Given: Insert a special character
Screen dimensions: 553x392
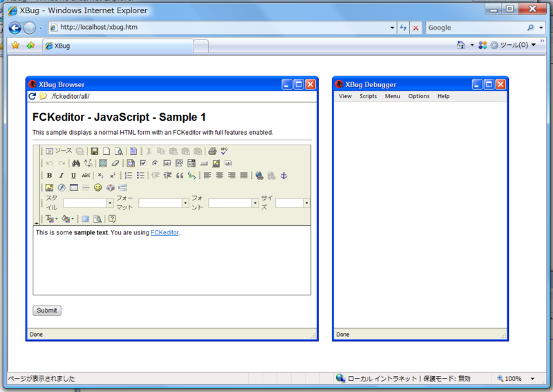Looking at the screenshot, I should (110, 187).
